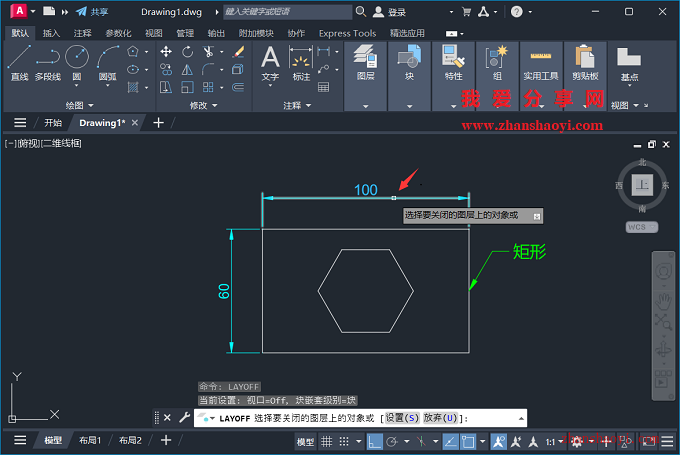
Task: Toggle snap mode dots in status bar
Action: click(344, 442)
